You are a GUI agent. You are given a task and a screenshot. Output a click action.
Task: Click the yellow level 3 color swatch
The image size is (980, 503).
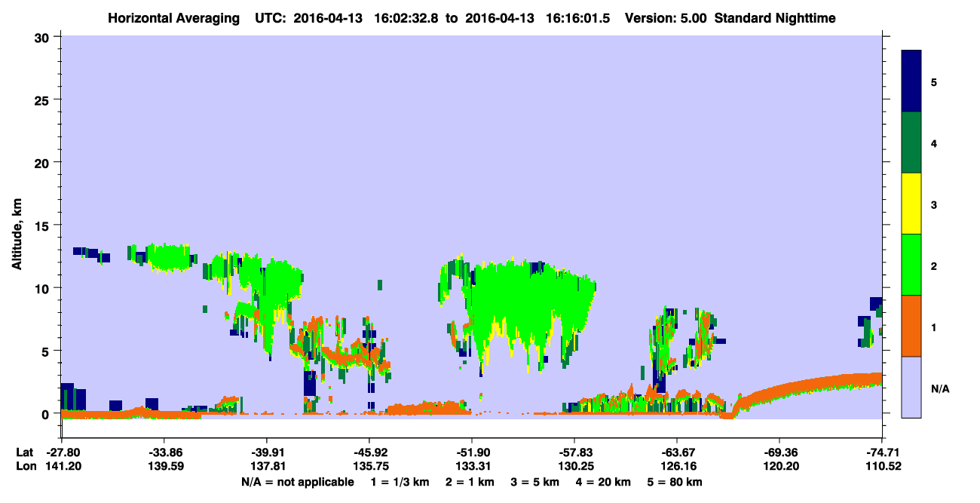[x=911, y=204]
